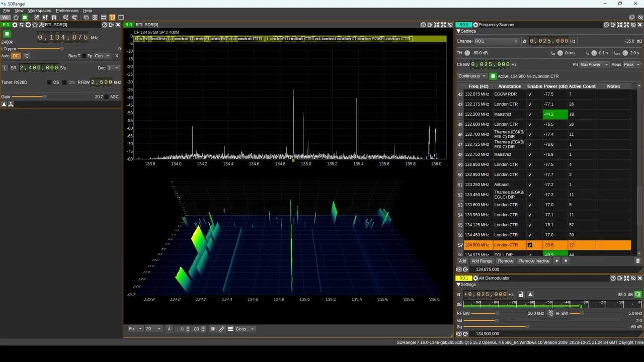The image size is (644, 362).
Task: Click the spectrum calibration ruler icon
Action: pos(221,329)
